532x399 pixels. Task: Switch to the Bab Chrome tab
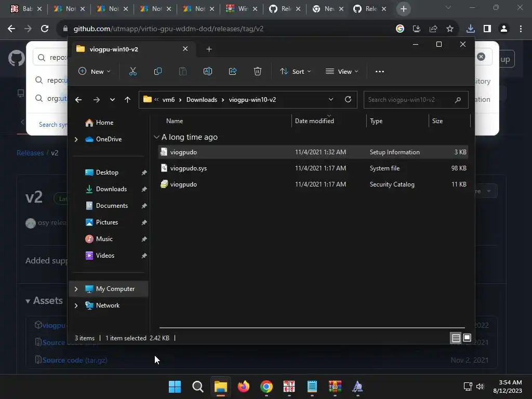[x=25, y=9]
